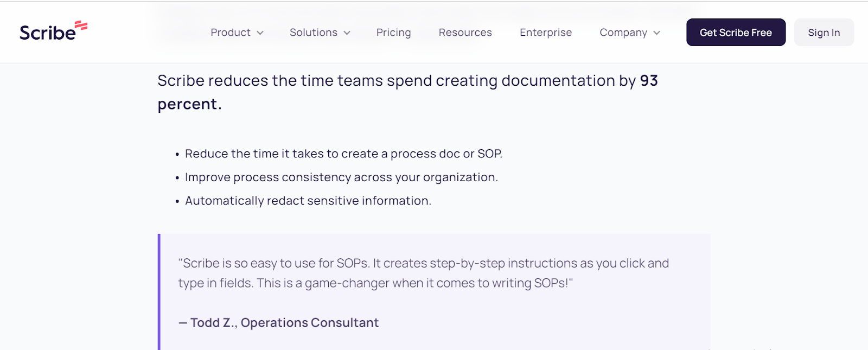Visit the Enterprise page
The height and width of the screenshot is (350, 868).
[x=546, y=33]
